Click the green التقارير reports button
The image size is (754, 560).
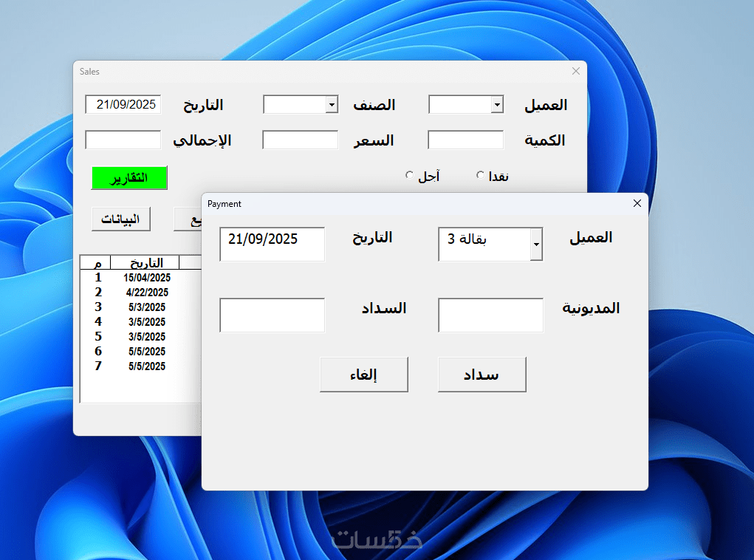pyautogui.click(x=129, y=177)
